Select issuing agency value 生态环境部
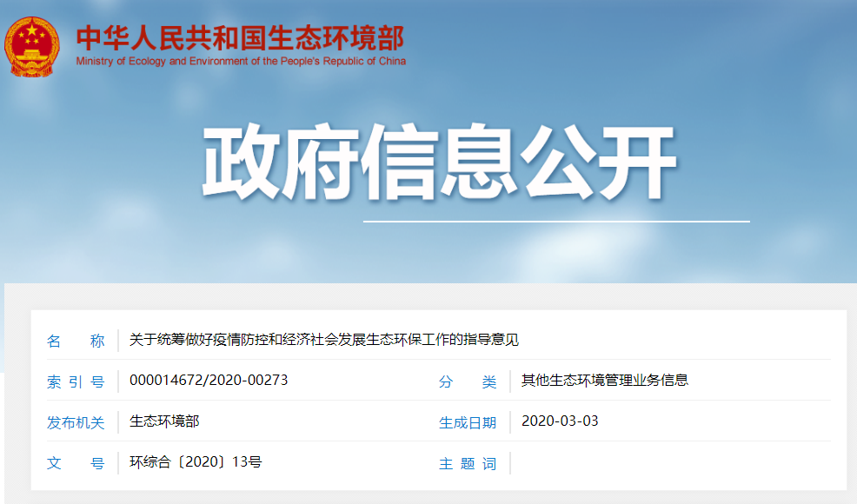857x504 pixels. [164, 421]
